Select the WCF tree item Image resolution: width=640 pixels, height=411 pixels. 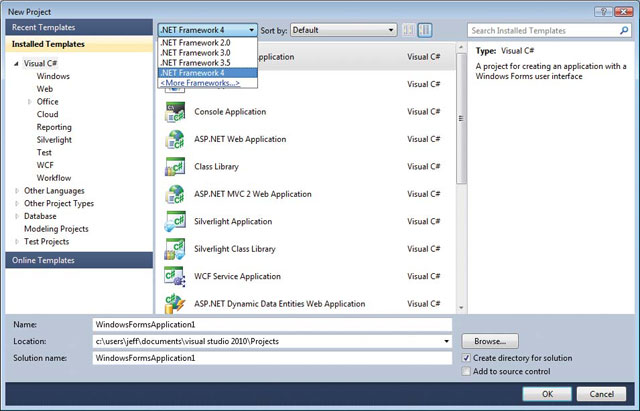[45, 165]
